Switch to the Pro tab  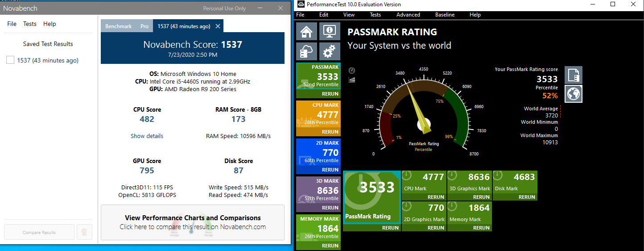pos(144,26)
